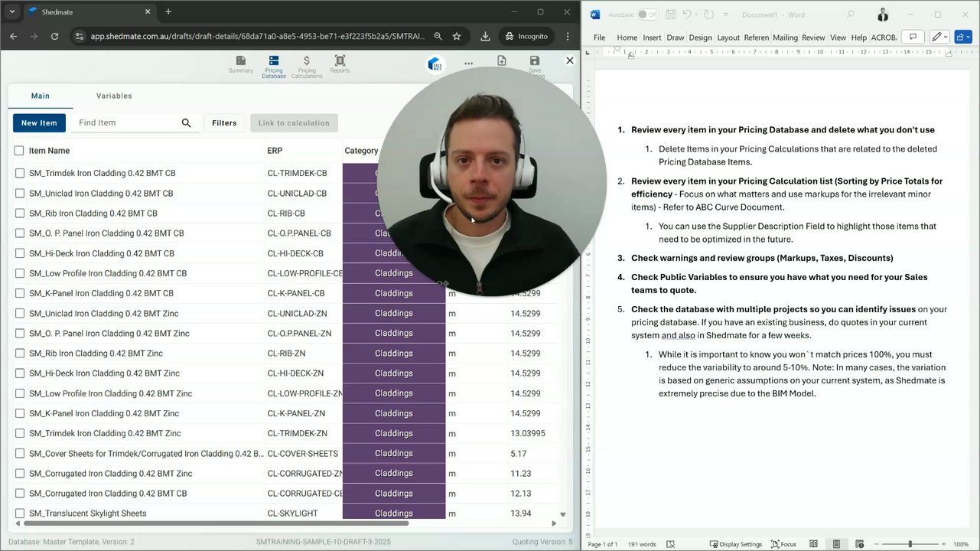Viewport: 980px width, 551px height.
Task: Open the Review ribbon tab in Word
Action: point(813,37)
